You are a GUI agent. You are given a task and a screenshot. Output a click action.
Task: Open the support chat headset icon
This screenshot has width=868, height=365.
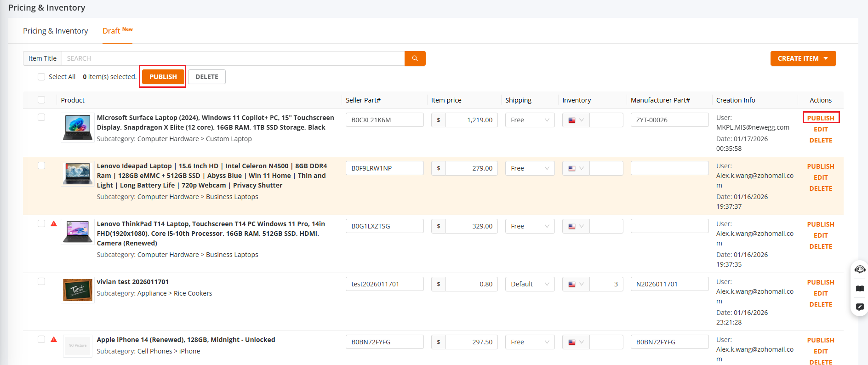[860, 269]
